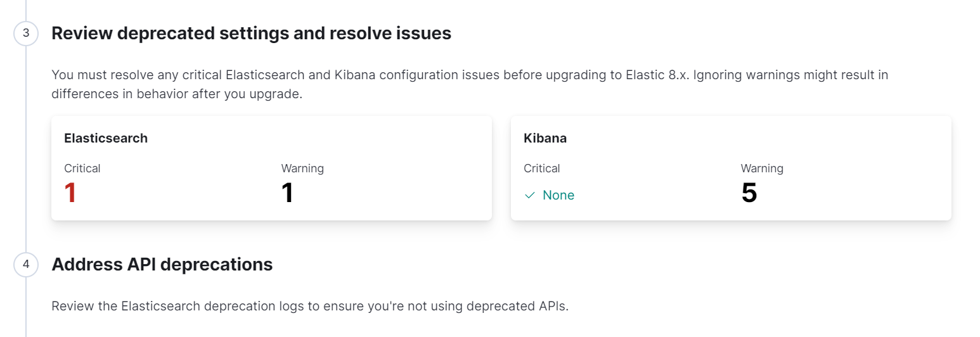
Task: Click the Warning label in Kibana card
Action: [762, 168]
